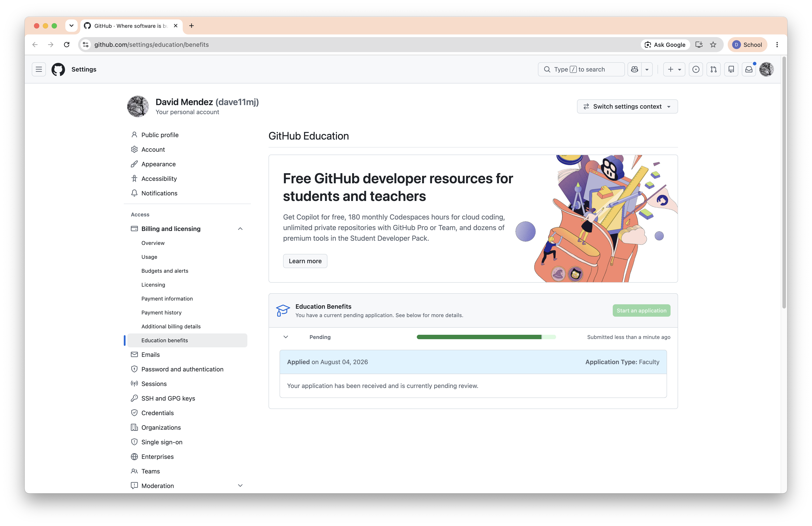
Task: Open Emails settings
Action: click(187, 355)
